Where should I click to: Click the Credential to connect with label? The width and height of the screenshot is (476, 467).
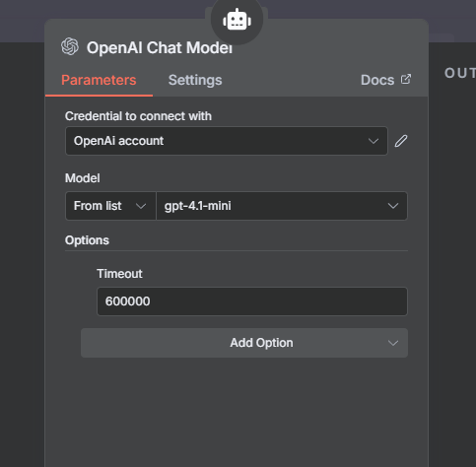138,116
